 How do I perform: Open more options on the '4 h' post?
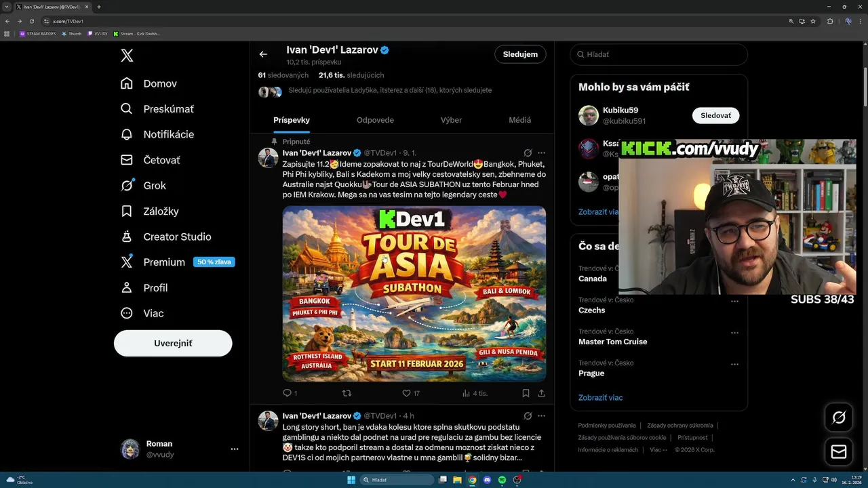coord(541,415)
